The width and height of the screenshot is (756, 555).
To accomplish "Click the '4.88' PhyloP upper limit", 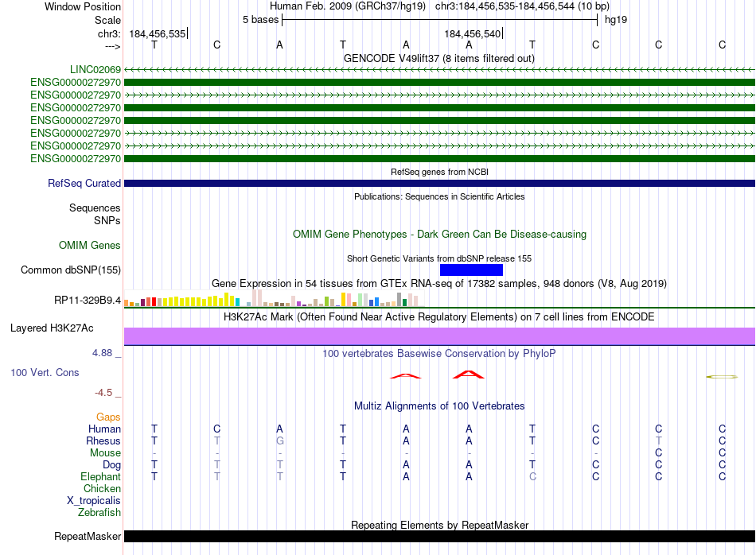I will [x=102, y=353].
